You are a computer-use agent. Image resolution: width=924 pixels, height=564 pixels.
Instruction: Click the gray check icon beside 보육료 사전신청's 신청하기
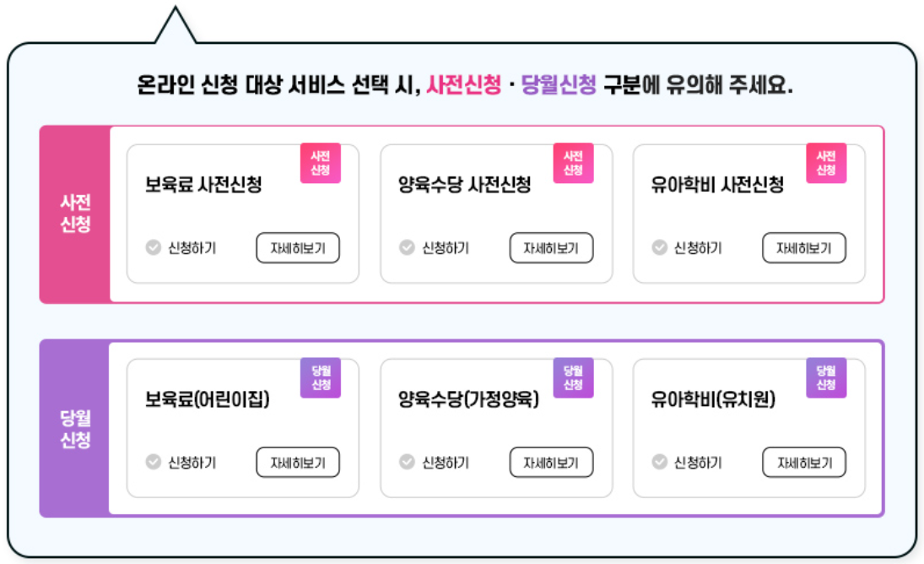(x=153, y=247)
